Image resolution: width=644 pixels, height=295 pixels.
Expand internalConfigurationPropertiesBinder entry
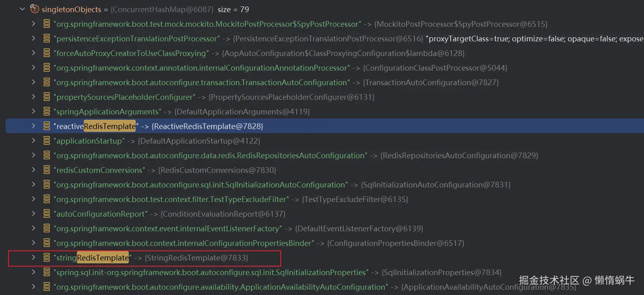point(34,243)
